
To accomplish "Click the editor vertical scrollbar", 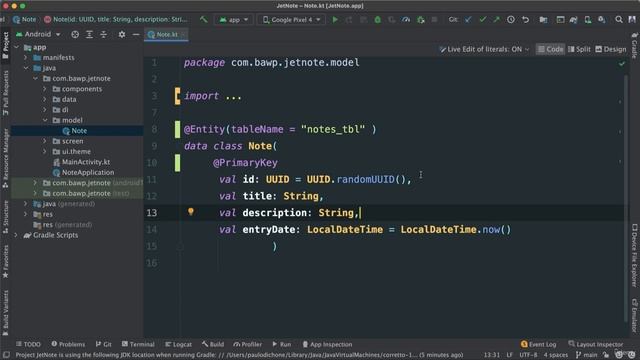I will [626, 198].
